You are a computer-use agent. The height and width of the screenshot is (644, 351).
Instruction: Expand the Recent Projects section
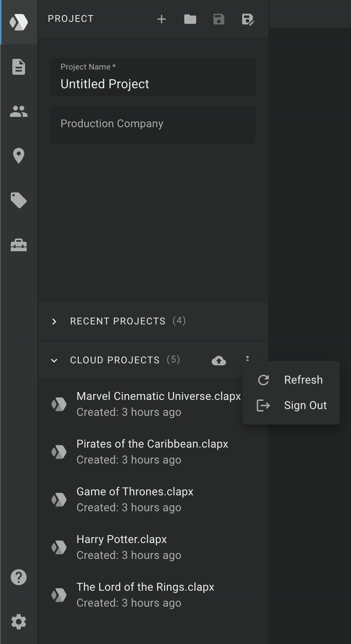(x=153, y=321)
